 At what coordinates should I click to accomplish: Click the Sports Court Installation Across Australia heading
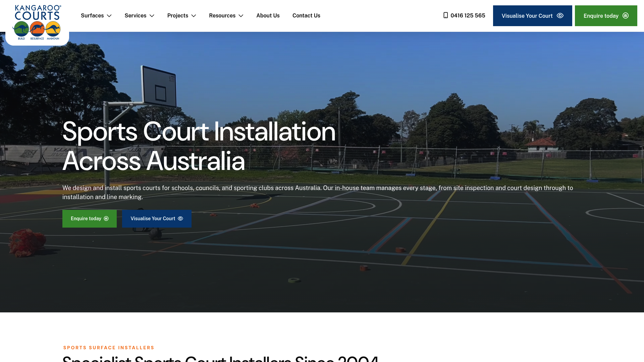(x=199, y=146)
